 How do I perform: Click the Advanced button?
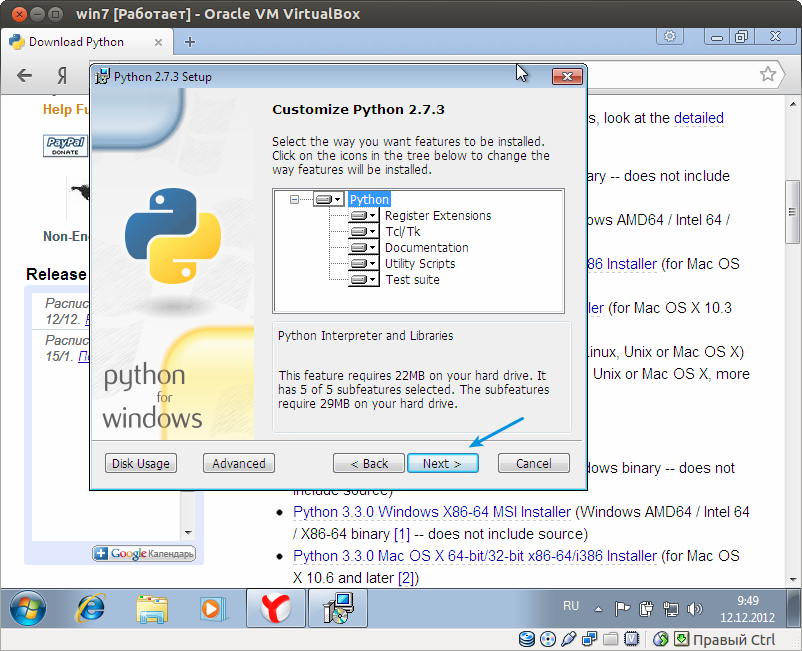click(239, 463)
